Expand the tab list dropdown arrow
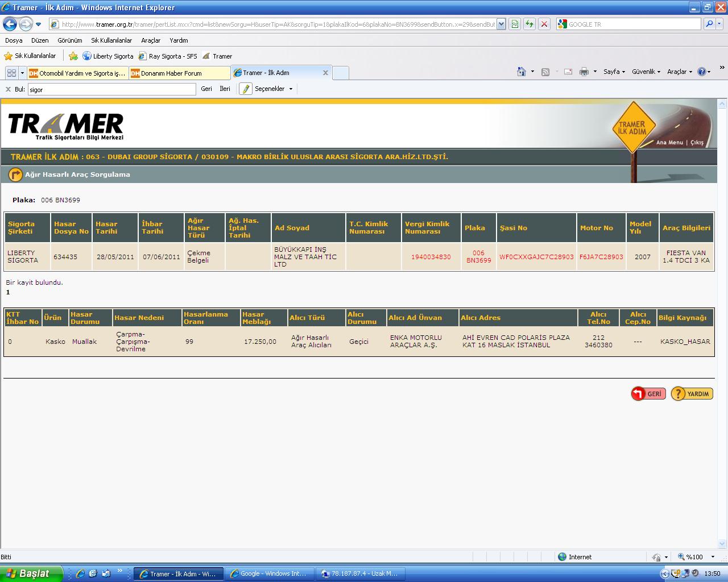This screenshot has height=582, width=728. click(22, 73)
